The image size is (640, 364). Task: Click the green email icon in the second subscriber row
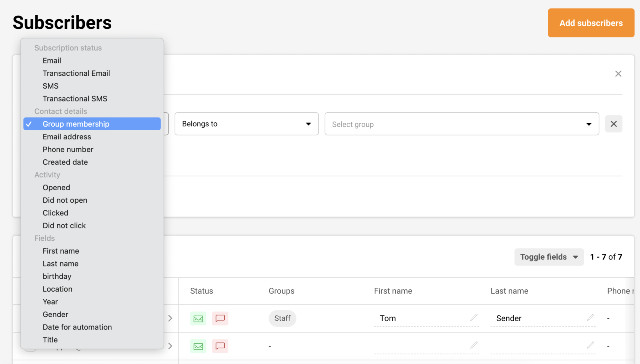coord(198,346)
